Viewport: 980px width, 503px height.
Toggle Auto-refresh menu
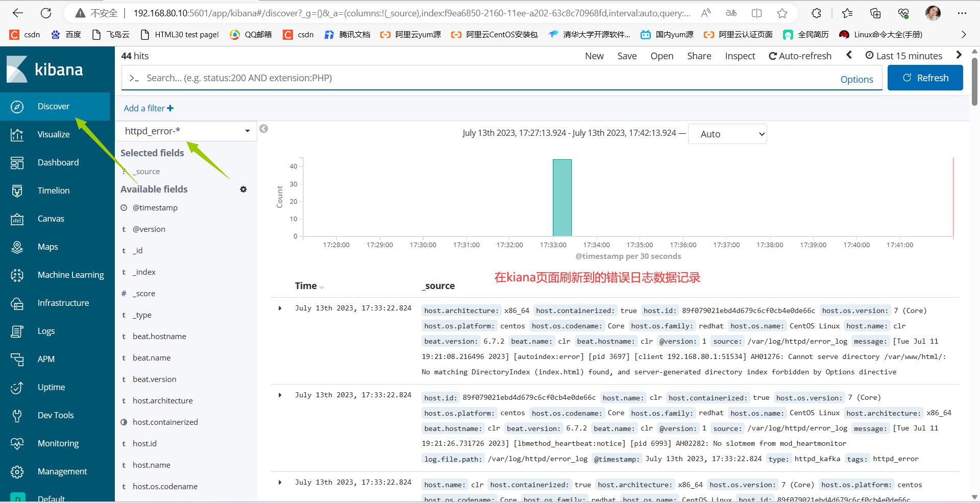[800, 56]
